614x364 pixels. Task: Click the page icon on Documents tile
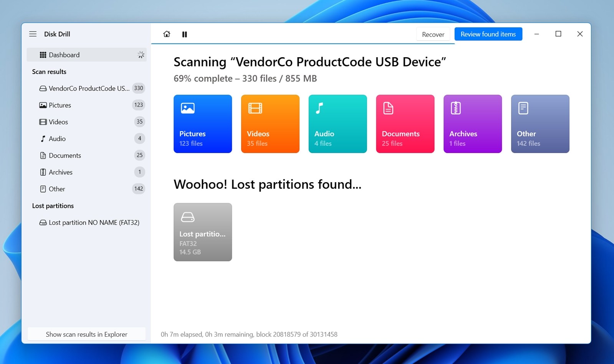point(388,108)
